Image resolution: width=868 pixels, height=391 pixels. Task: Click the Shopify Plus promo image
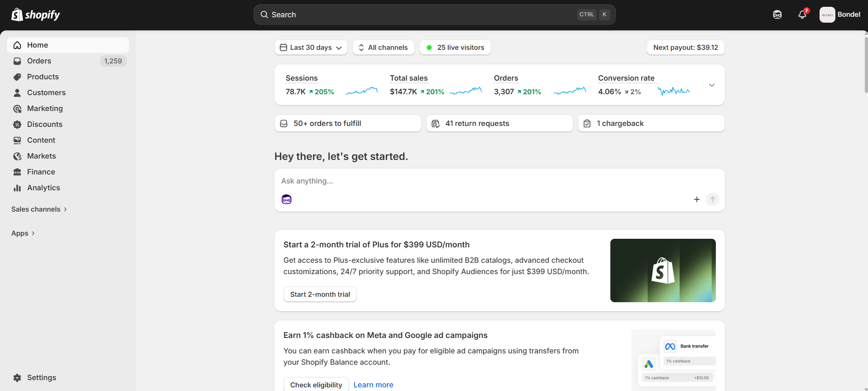point(663,270)
